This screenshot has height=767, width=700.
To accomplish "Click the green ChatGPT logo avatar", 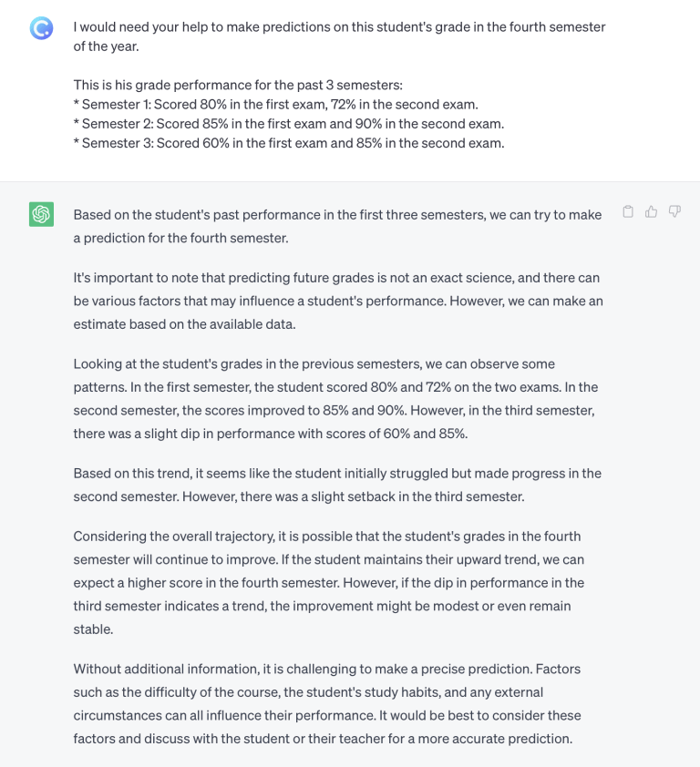I will coord(41,214).
